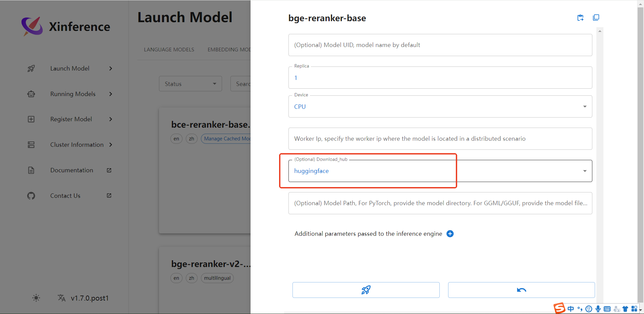Click the IME user account icon

coord(616,309)
